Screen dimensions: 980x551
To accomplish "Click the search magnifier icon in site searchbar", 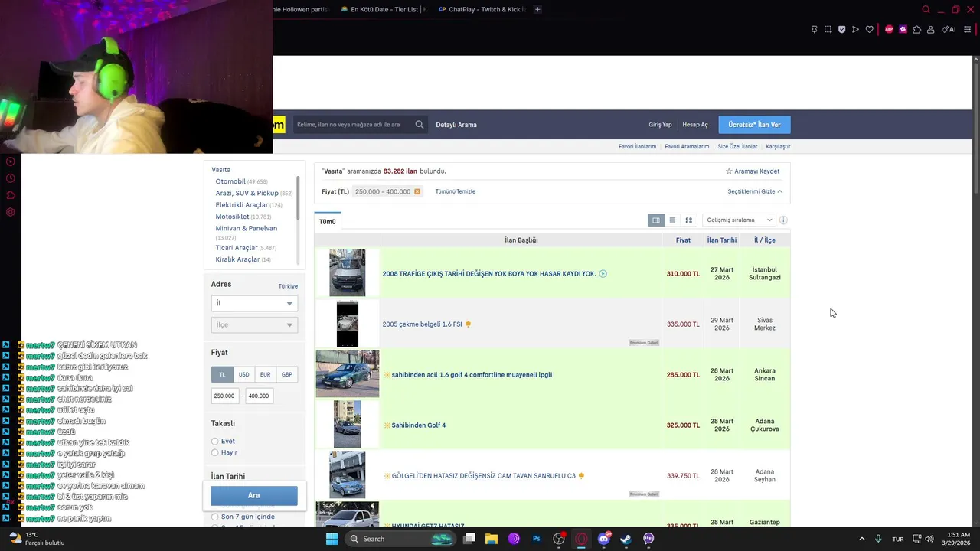I will pos(420,125).
